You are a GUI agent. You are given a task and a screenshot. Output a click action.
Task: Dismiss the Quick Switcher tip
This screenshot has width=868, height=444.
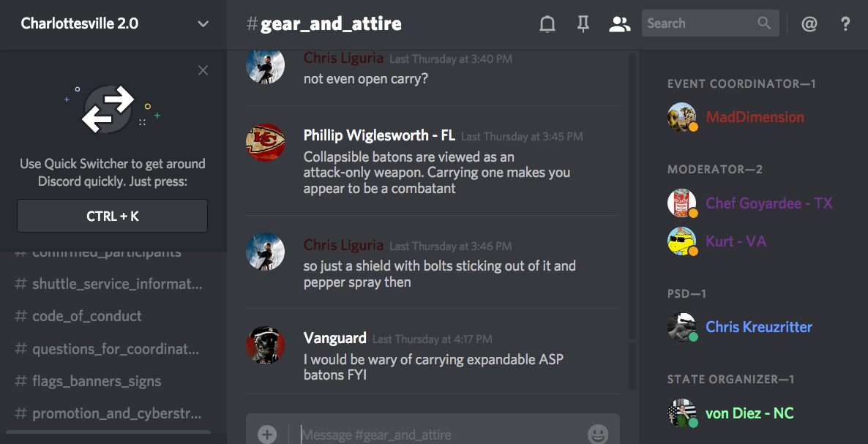point(203,70)
